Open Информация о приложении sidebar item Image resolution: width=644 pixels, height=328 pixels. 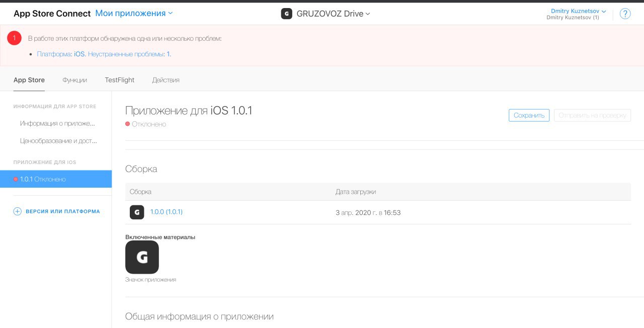point(57,123)
